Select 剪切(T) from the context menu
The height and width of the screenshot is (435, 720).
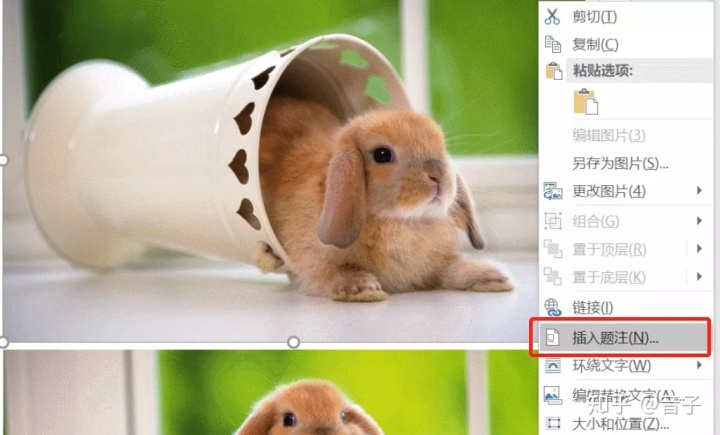point(595,17)
